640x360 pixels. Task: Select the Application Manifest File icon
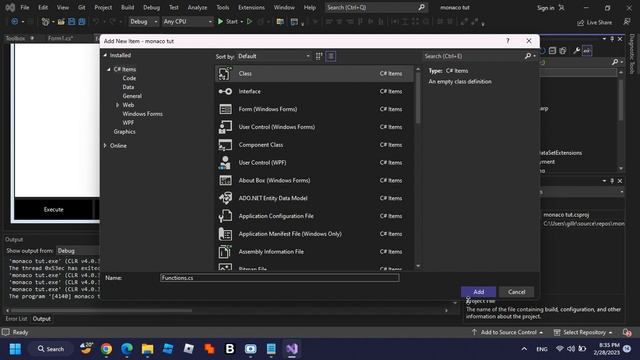(225, 234)
